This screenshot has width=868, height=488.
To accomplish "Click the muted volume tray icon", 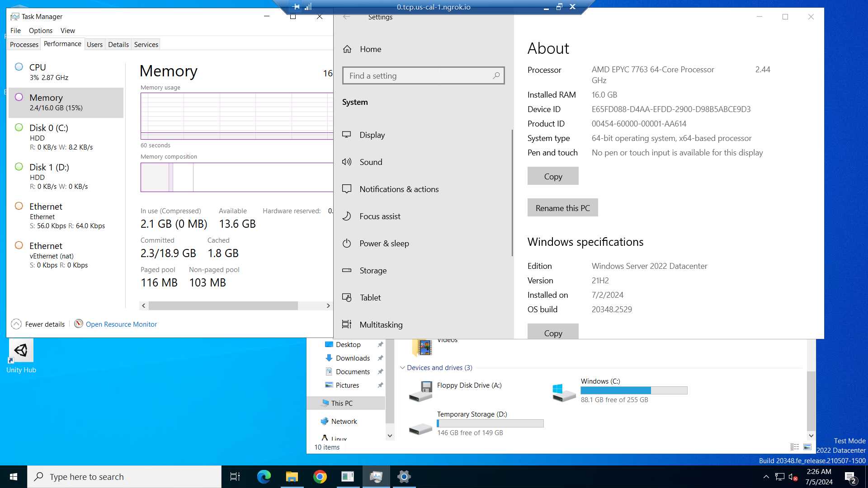I will click(793, 477).
